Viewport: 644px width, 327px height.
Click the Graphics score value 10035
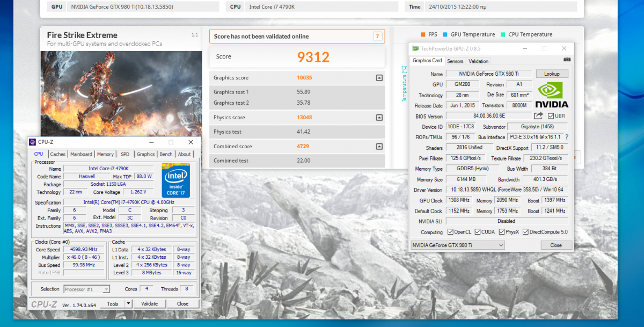pos(304,78)
